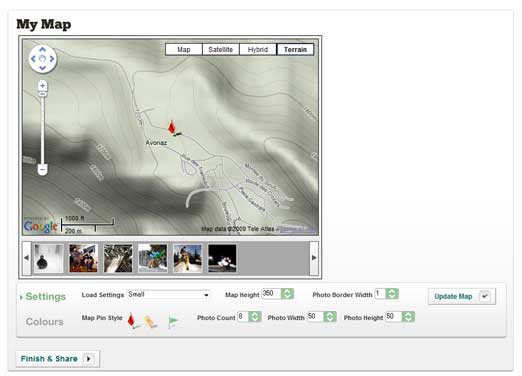522x376 pixels.
Task: Choose the orange pin map style
Action: (x=150, y=322)
